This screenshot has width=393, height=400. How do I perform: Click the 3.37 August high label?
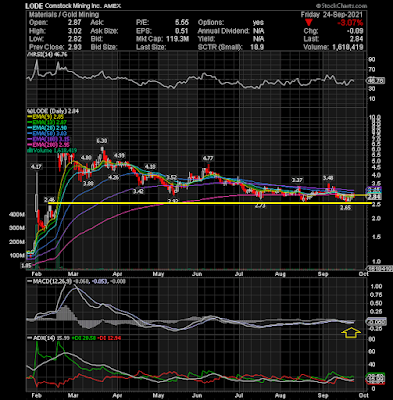297,180
